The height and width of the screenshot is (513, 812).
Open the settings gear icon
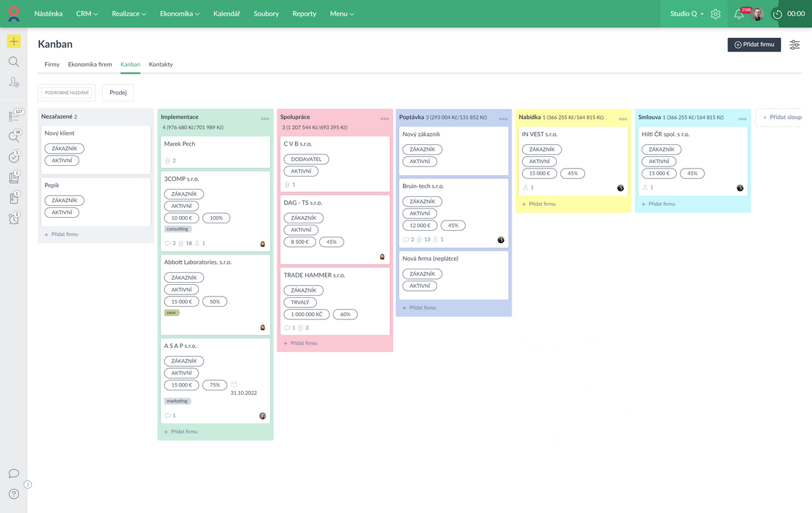[x=715, y=14]
